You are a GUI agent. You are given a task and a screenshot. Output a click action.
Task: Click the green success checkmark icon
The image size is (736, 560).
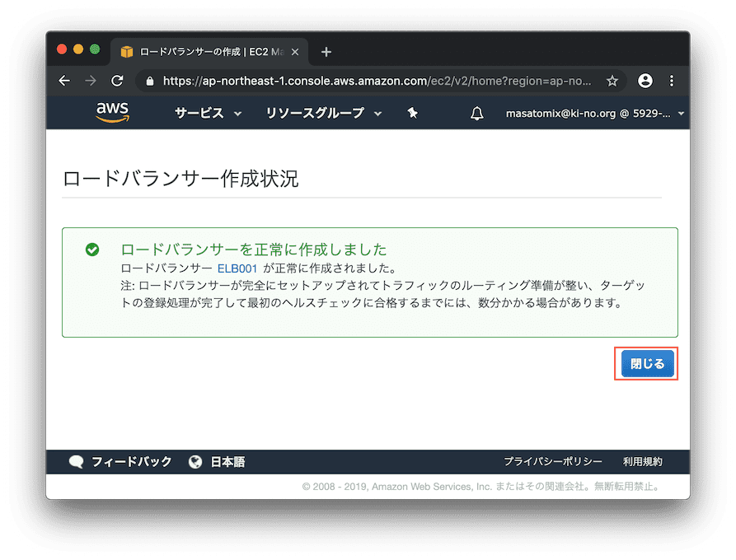[92, 250]
